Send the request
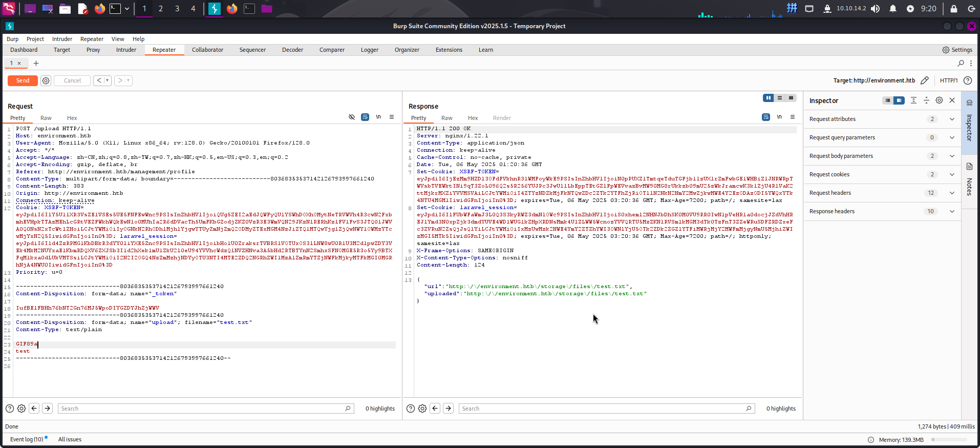The height and width of the screenshot is (448, 980). [23, 80]
